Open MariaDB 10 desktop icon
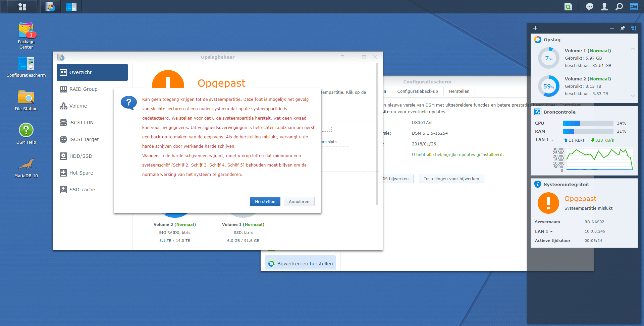The image size is (644, 326). click(x=26, y=168)
